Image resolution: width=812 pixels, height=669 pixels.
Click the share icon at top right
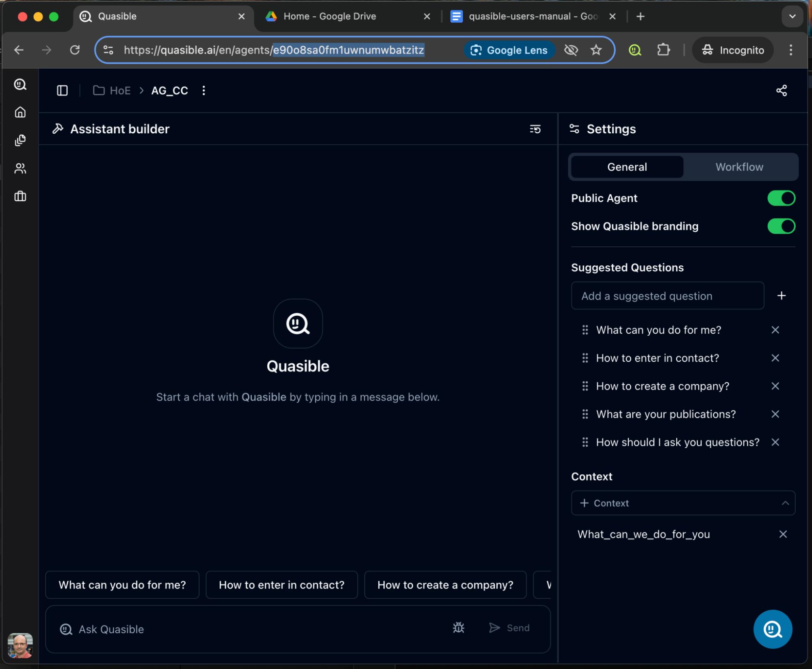781,90
